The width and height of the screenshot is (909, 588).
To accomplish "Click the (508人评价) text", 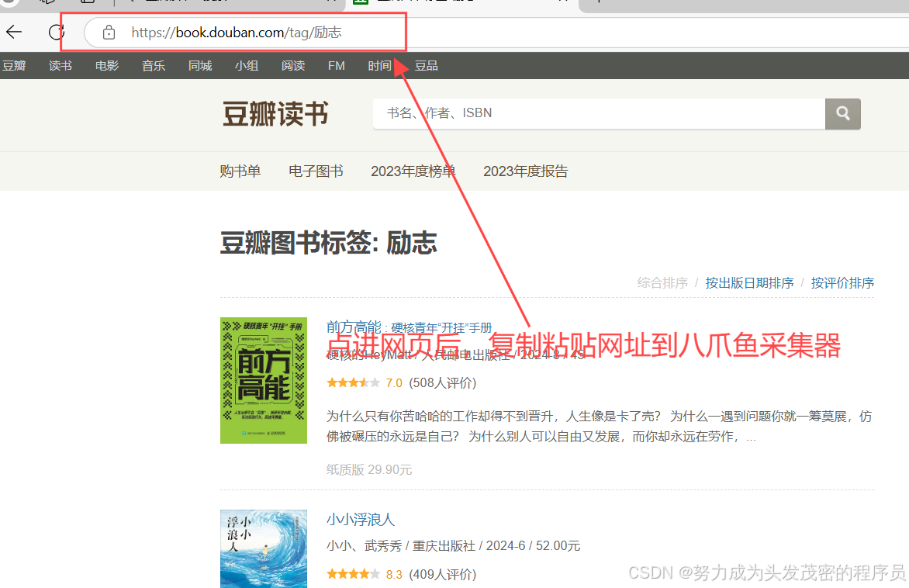I will [443, 382].
